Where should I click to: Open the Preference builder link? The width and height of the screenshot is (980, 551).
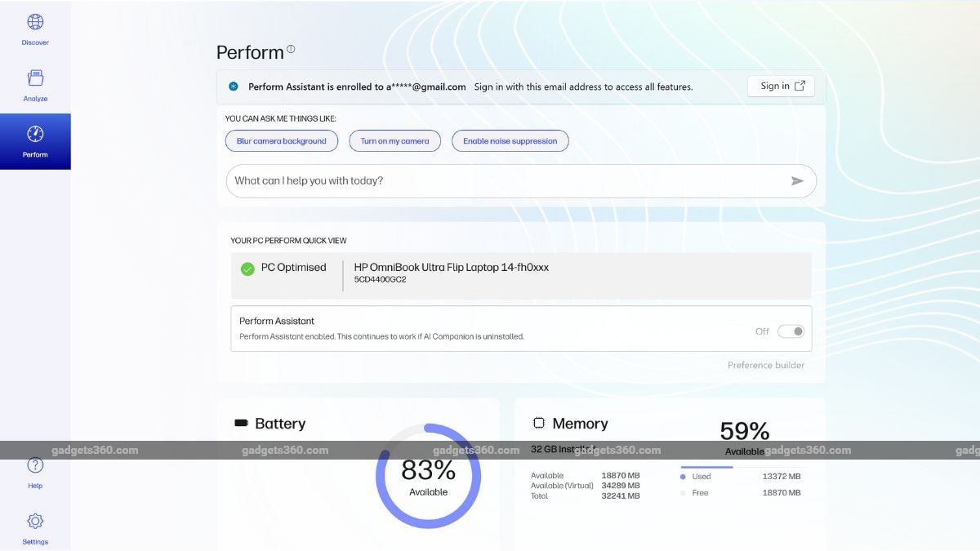pos(765,365)
